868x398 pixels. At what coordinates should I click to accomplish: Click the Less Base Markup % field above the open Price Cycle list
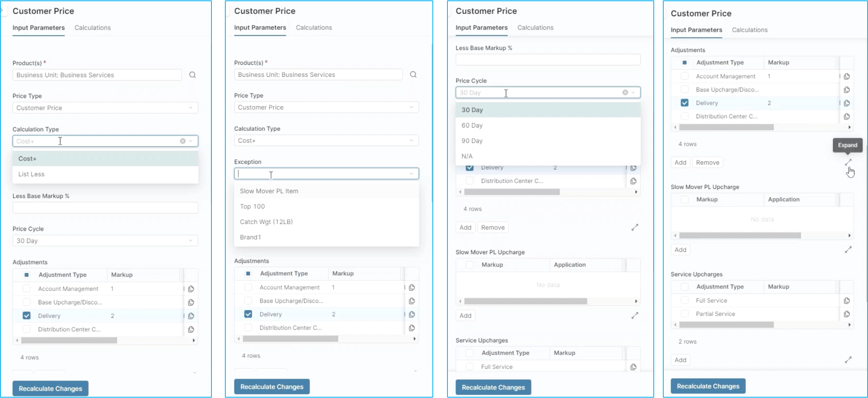(548, 60)
